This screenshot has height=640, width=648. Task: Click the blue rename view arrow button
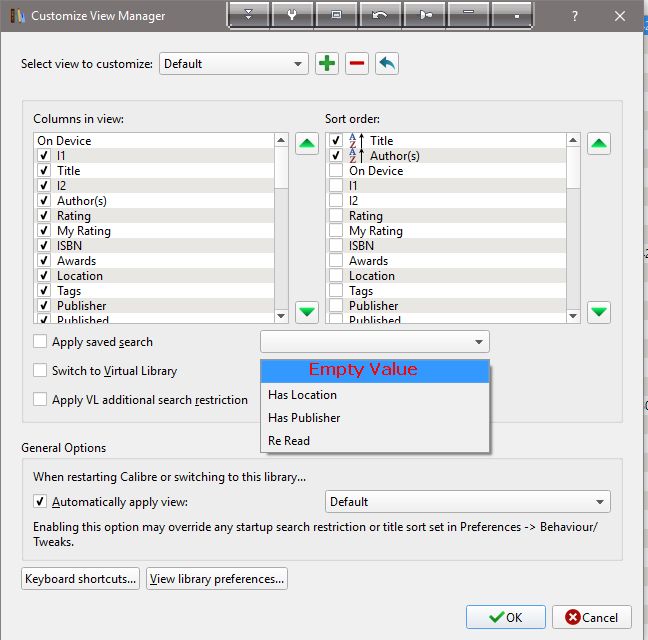click(x=387, y=64)
